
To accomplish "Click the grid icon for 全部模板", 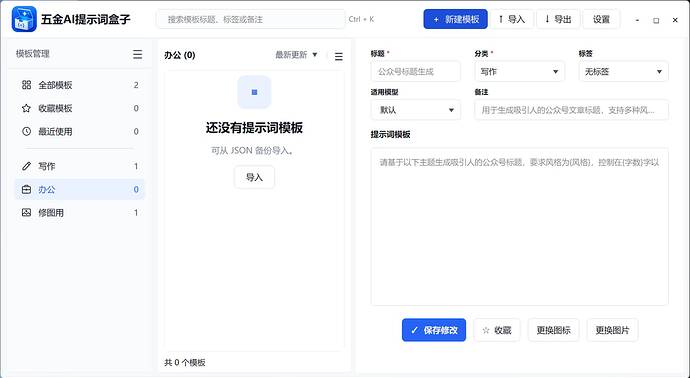I will [x=26, y=84].
